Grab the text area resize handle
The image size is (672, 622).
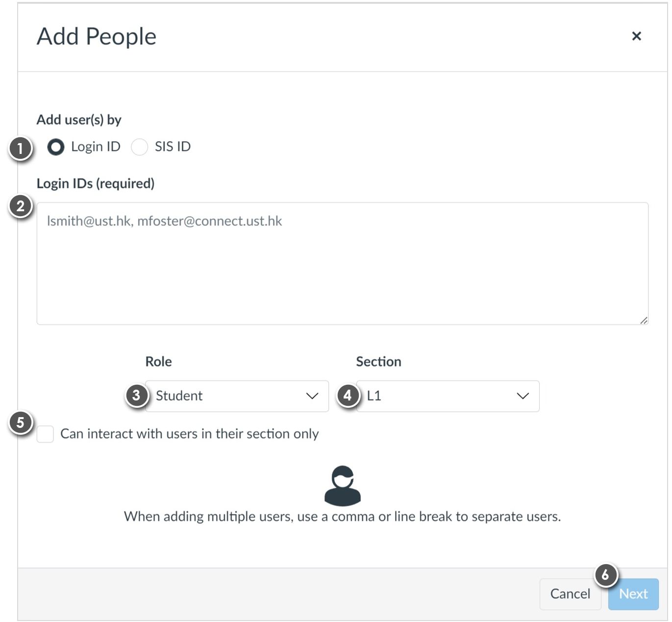644,320
